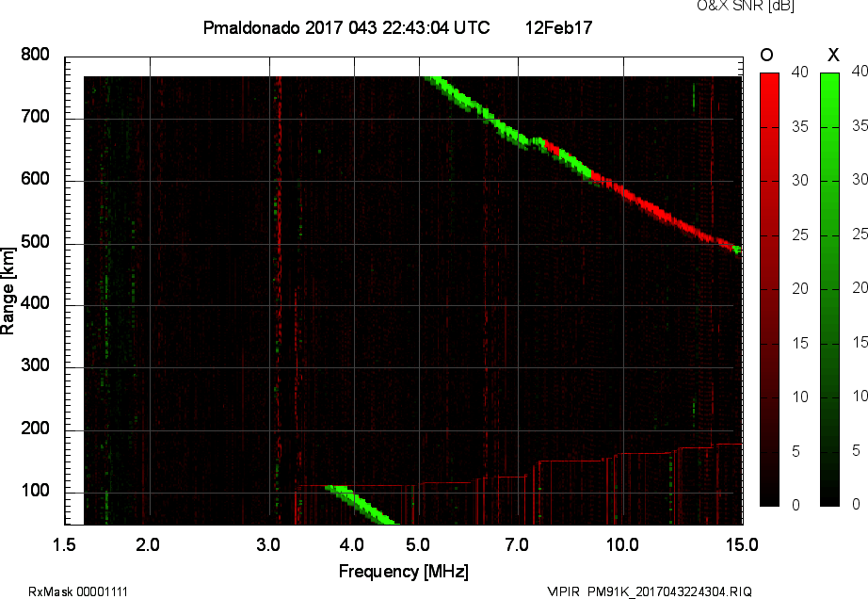Click the 800 tick on range axis
This screenshot has width=868, height=599.
click(35, 55)
